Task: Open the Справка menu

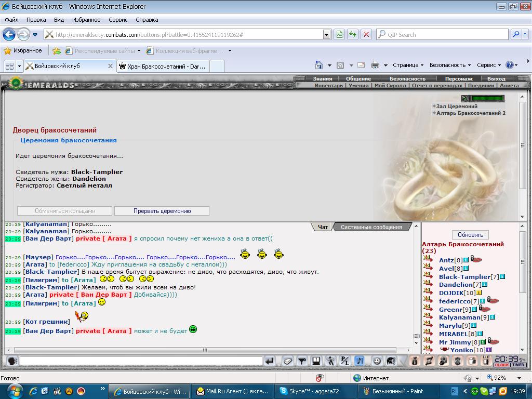Action: (147, 20)
